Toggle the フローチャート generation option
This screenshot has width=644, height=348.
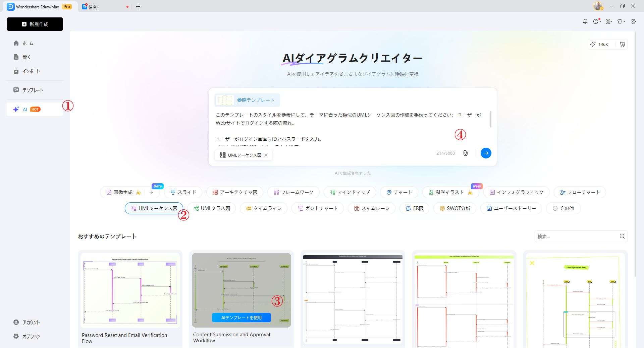click(x=579, y=192)
